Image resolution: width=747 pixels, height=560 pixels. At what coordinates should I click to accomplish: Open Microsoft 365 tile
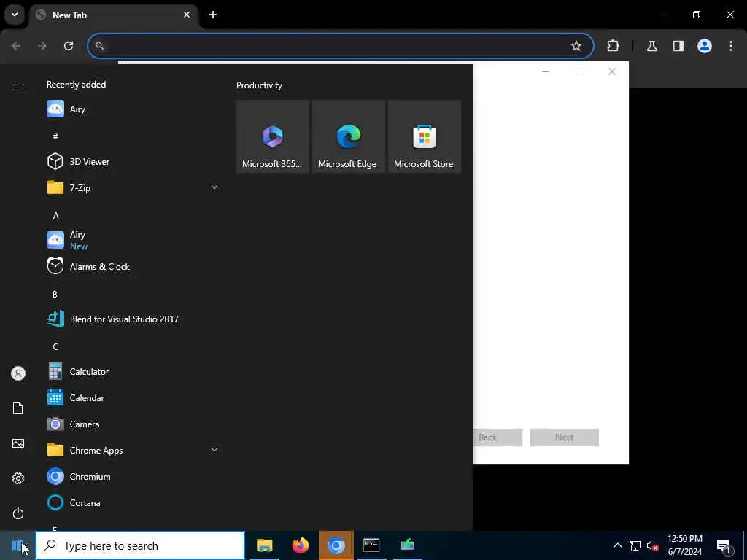click(x=273, y=136)
